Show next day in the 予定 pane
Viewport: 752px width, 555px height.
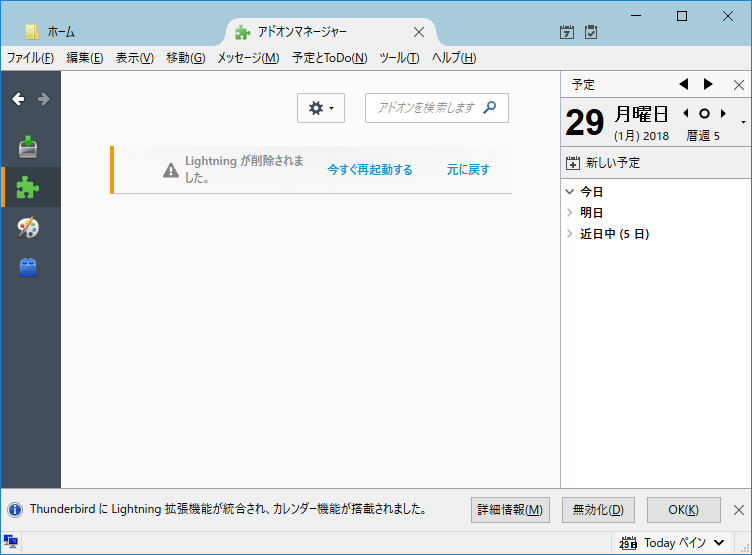pyautogui.click(x=723, y=114)
